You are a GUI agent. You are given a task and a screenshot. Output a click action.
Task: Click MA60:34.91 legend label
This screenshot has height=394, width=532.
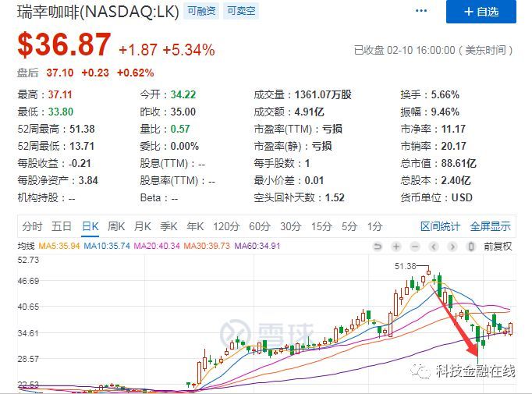click(x=257, y=246)
